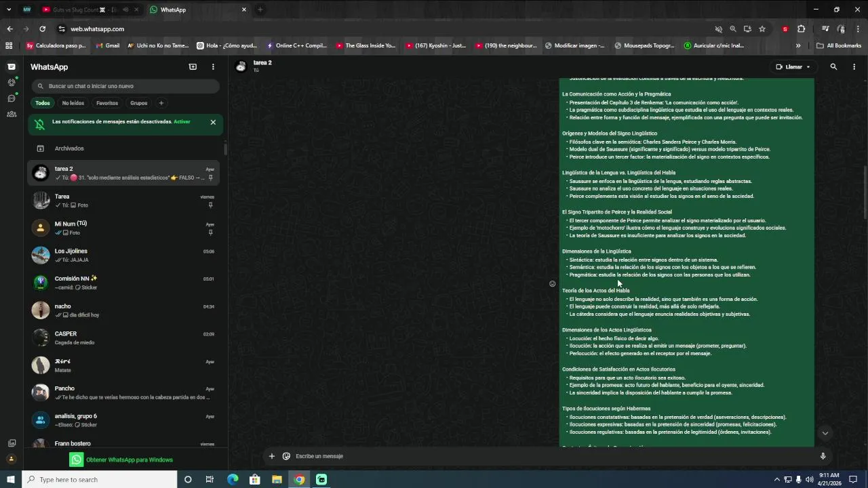Add a new list with the plus filter chip
This screenshot has width=868, height=488.
pos(161,103)
